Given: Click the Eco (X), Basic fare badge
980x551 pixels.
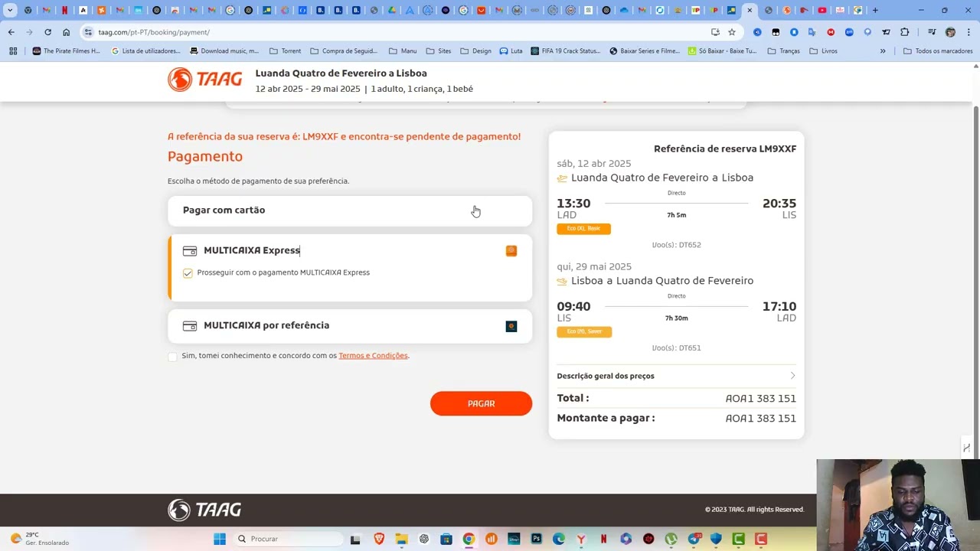Looking at the screenshot, I should point(583,229).
